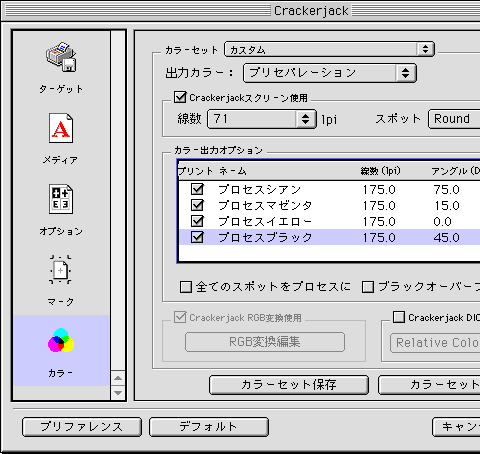This screenshot has height=454, width=480.
Task: Uncheck the プロセスシアン print checkbox
Action: [x=197, y=189]
